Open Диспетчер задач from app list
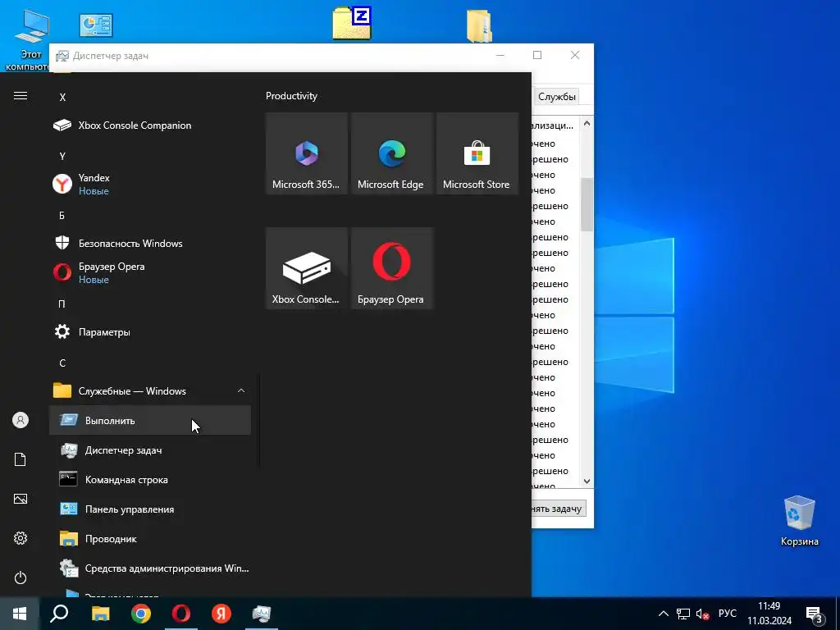The height and width of the screenshot is (630, 840). (x=149, y=450)
